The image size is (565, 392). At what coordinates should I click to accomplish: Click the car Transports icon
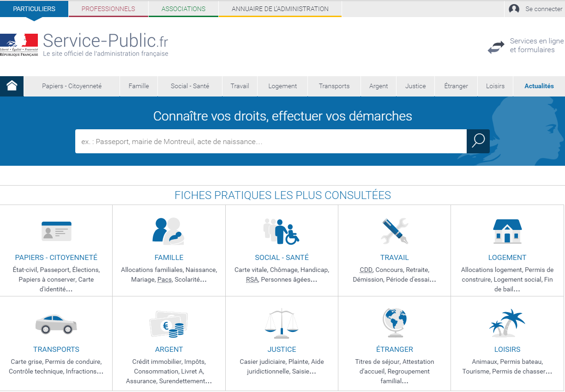56,324
